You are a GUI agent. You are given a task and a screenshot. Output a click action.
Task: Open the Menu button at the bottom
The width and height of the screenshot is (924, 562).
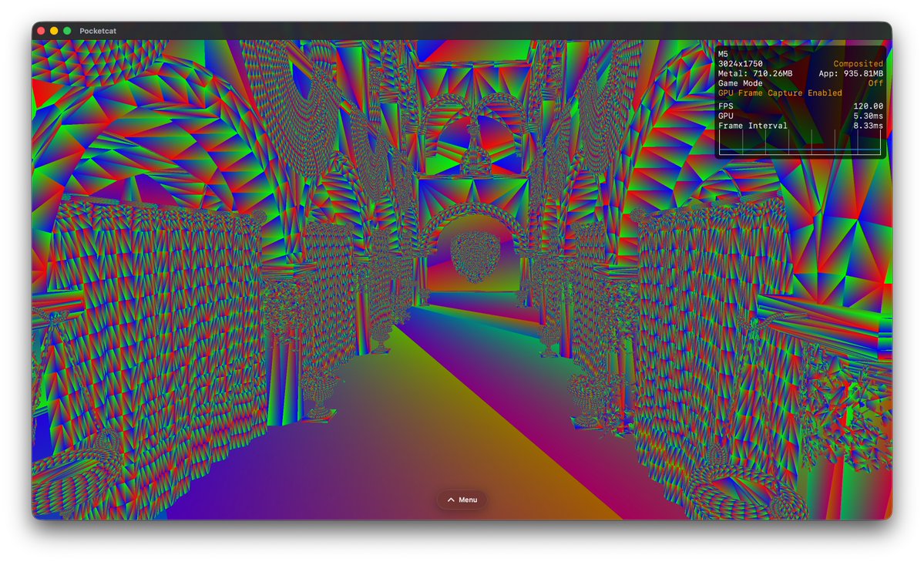(462, 500)
